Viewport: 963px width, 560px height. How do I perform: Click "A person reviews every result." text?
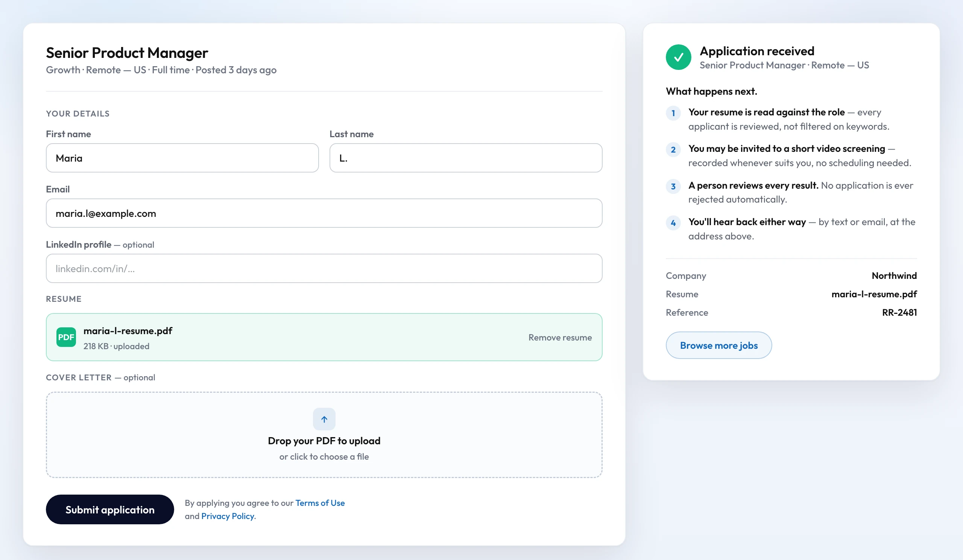(753, 186)
